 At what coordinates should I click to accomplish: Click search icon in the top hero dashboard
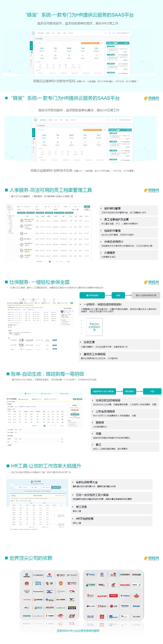(106, 33)
